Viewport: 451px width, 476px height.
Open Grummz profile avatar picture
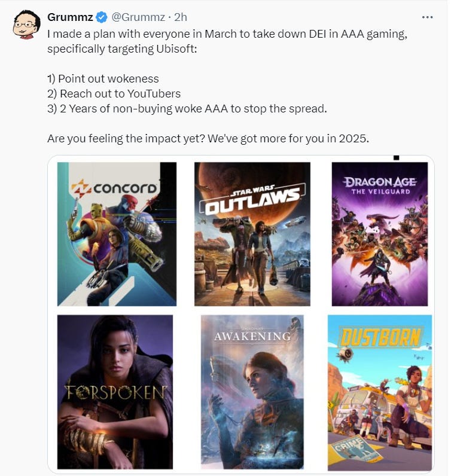pos(27,25)
